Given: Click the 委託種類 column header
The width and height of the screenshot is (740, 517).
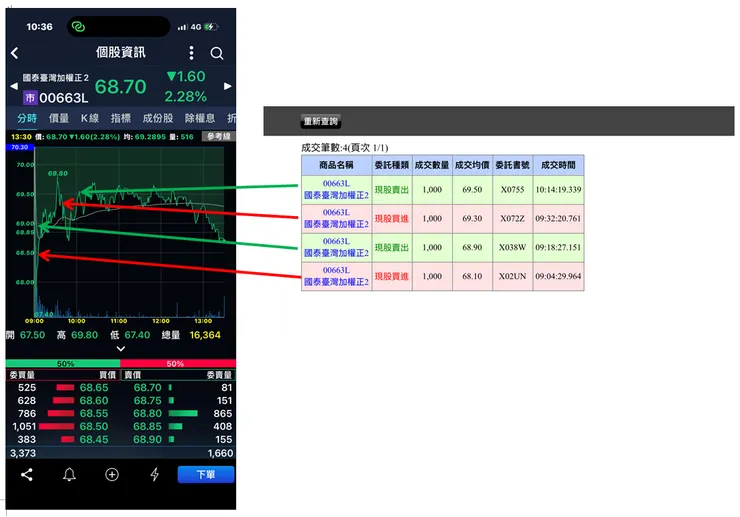Looking at the screenshot, I should click(x=392, y=165).
